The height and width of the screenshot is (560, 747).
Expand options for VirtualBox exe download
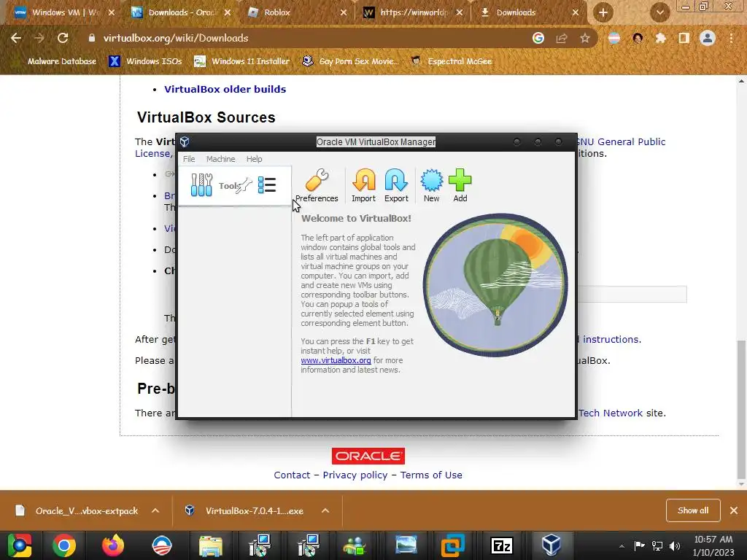click(x=325, y=511)
